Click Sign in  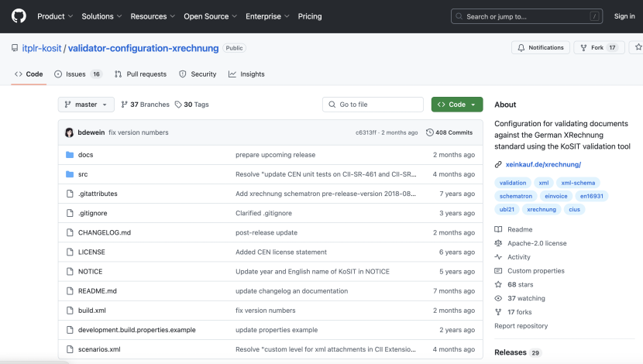(x=624, y=16)
